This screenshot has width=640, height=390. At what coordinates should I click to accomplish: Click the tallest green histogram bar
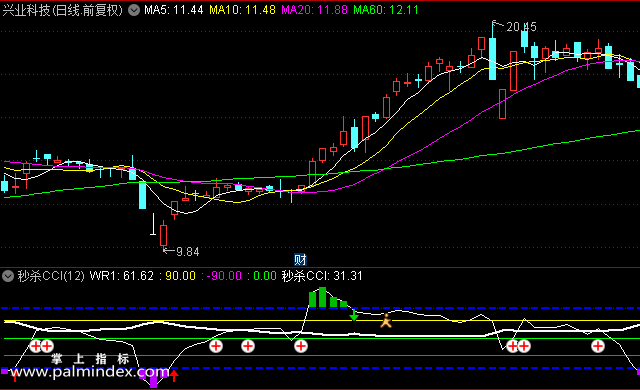[x=322, y=297]
